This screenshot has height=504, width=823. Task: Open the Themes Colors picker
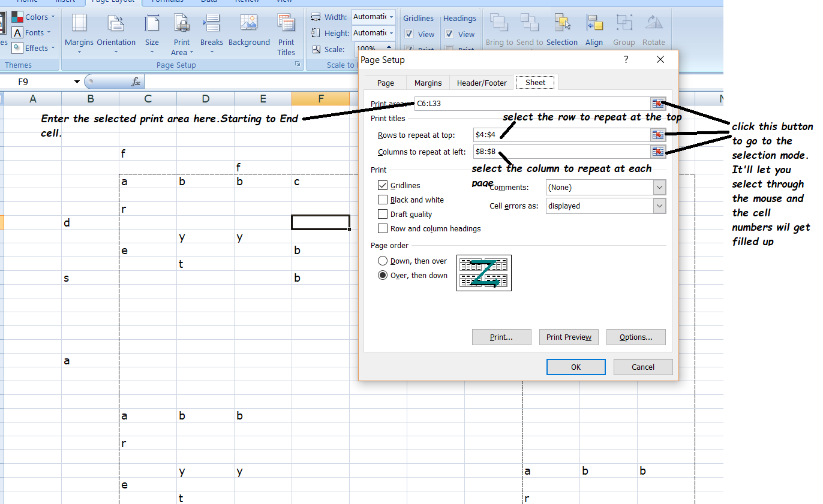click(x=33, y=17)
